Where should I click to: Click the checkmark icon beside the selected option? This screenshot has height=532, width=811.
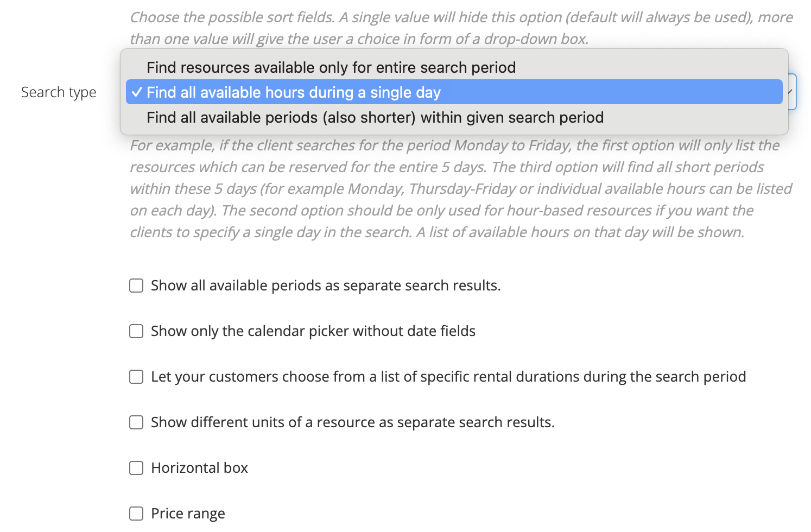(x=137, y=92)
